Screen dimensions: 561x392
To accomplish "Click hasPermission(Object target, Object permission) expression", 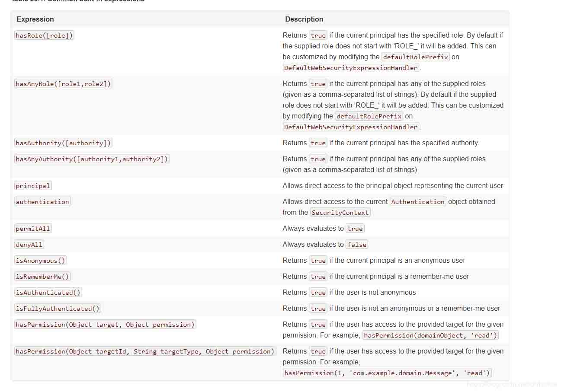I will click(x=105, y=325).
